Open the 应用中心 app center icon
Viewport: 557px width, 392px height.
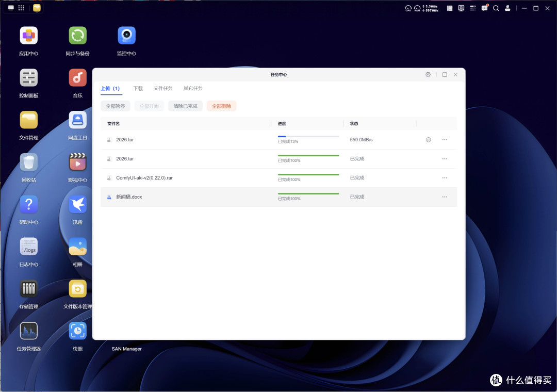(29, 36)
